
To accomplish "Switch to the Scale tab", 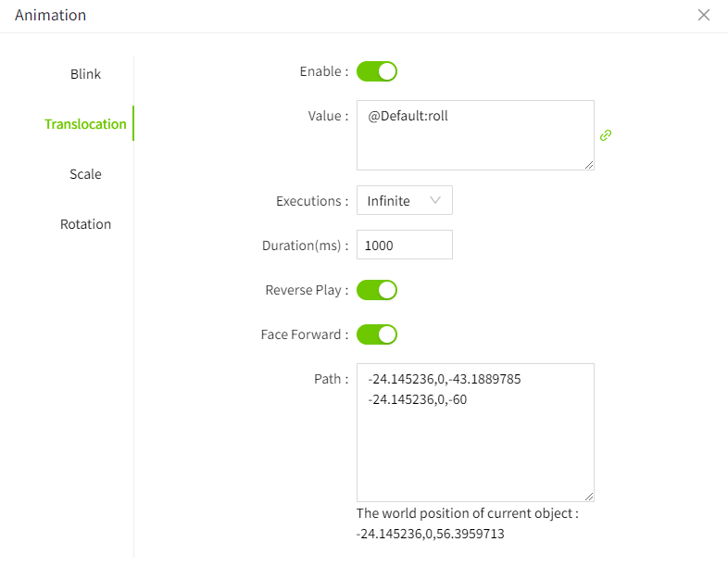I will point(85,174).
